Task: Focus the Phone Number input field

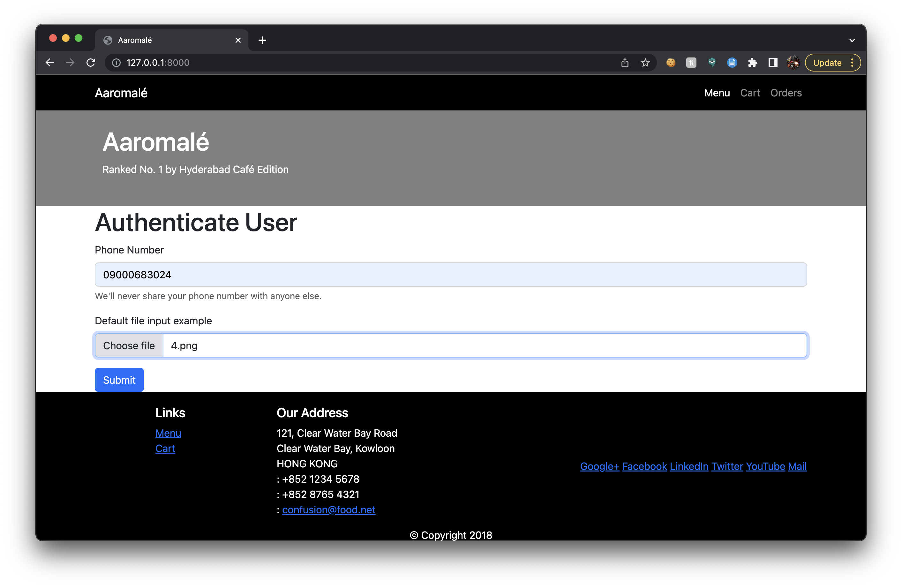Action: tap(451, 275)
